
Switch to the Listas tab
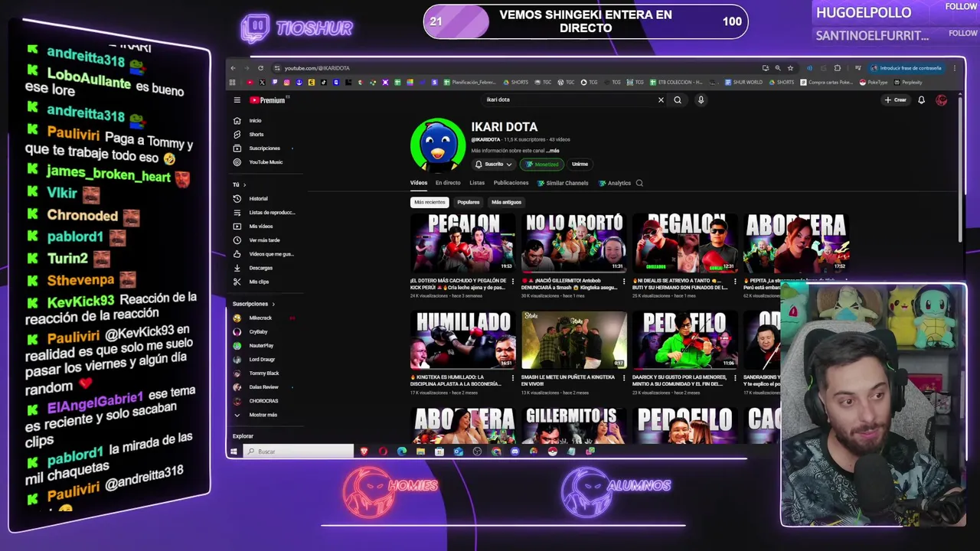coord(477,184)
